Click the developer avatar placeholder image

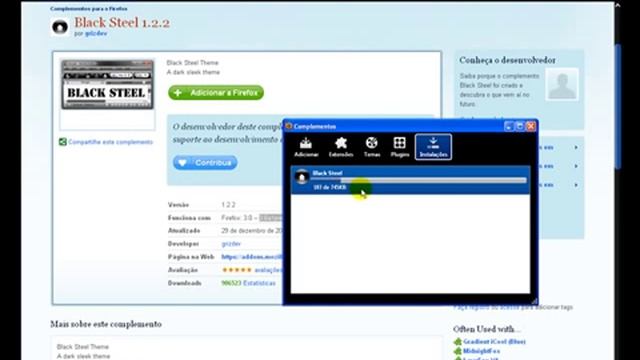point(562,84)
